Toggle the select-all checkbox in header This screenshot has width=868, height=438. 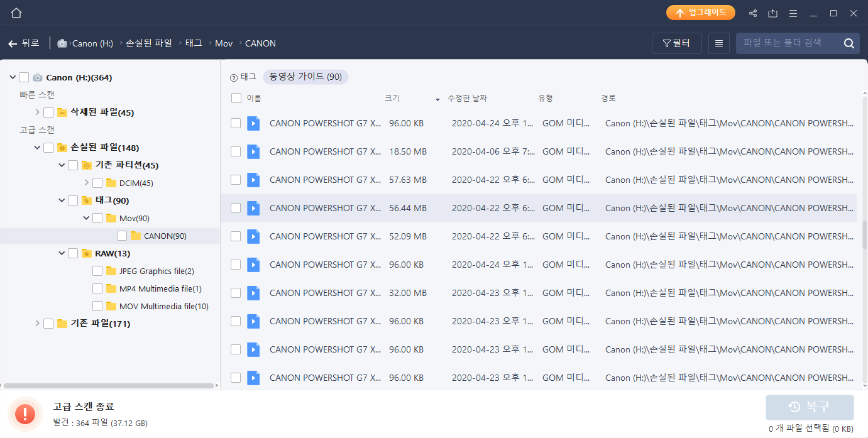236,98
